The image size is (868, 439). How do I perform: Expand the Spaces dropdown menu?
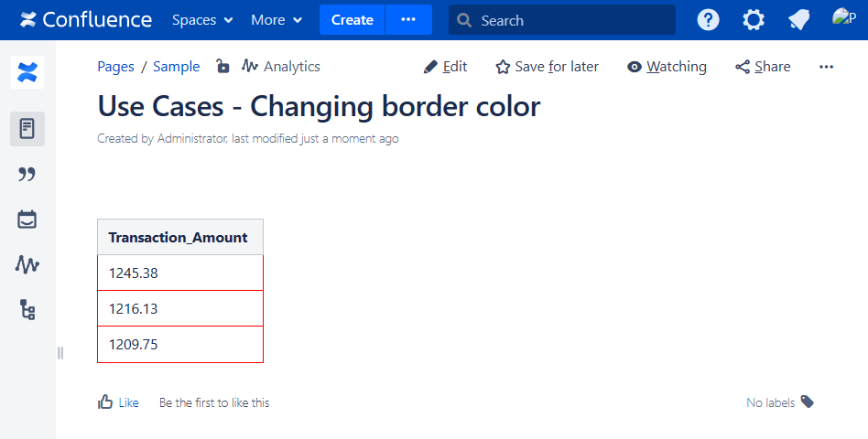pos(202,20)
